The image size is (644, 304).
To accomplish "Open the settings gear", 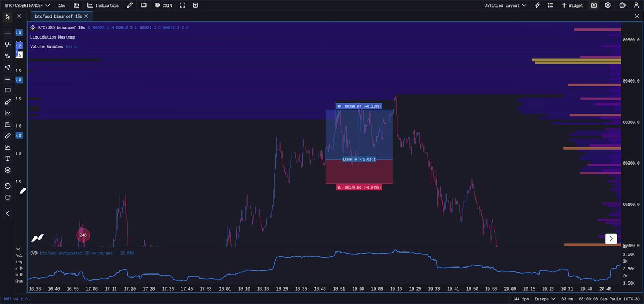I will coord(608,5).
